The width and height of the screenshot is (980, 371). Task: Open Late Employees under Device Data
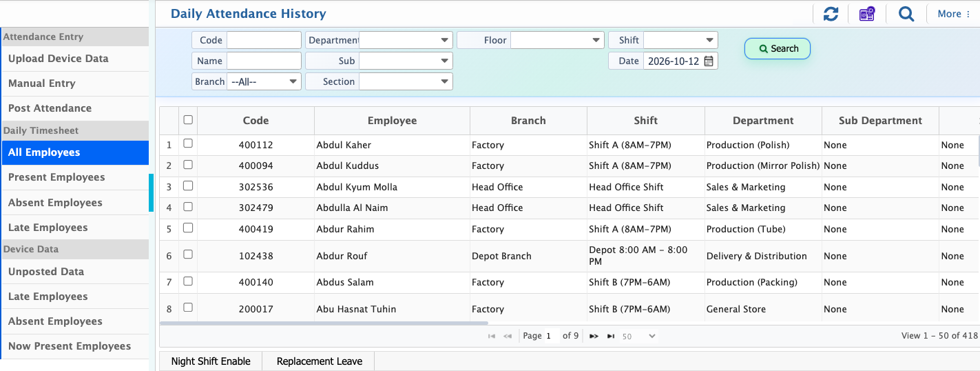(x=74, y=297)
